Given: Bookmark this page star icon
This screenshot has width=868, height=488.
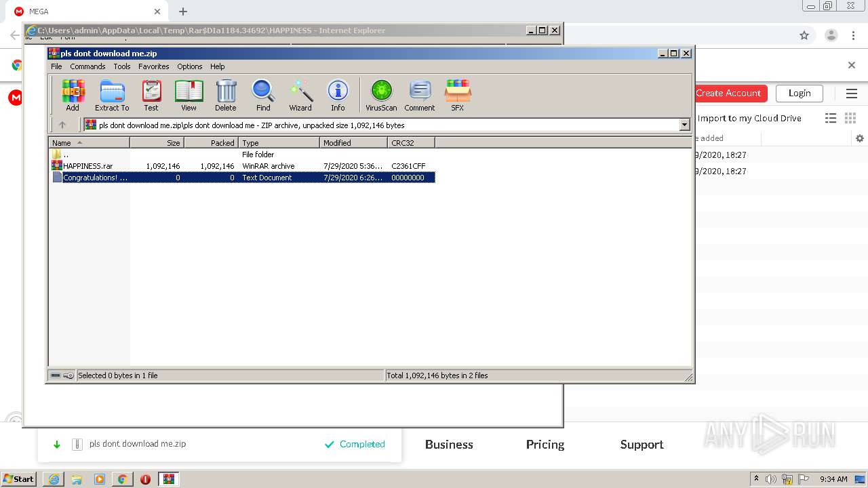Looking at the screenshot, I should click(x=804, y=35).
